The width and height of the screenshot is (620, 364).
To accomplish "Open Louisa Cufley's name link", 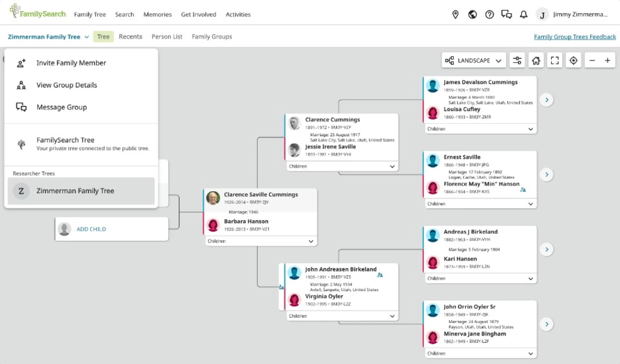I will point(462,109).
